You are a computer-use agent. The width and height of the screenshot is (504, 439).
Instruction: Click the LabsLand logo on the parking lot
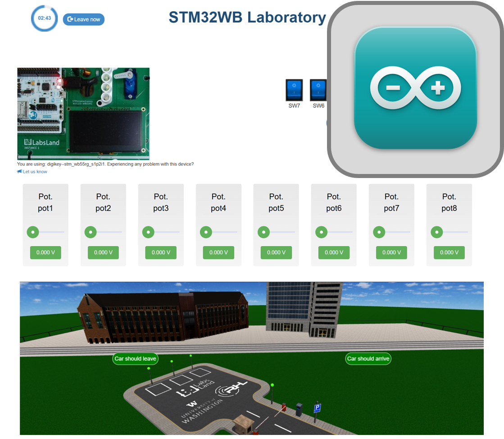tap(195, 389)
